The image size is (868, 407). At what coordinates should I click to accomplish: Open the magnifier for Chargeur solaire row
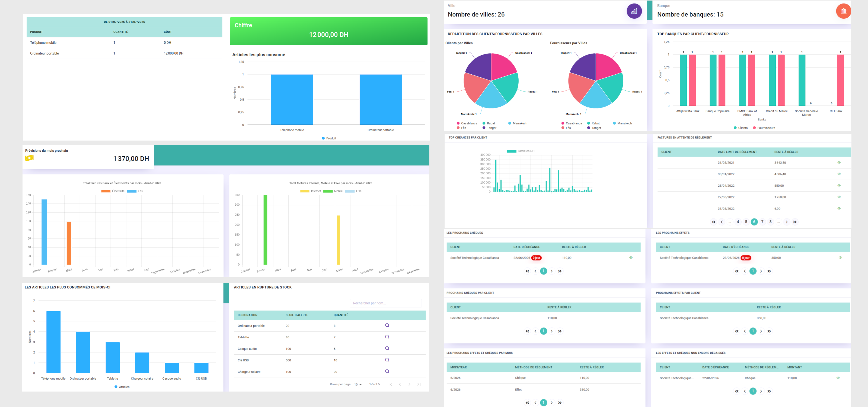[x=387, y=371]
